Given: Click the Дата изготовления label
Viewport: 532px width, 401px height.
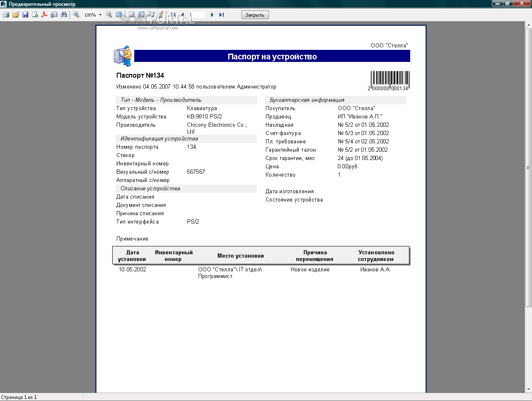Looking at the screenshot, I should [x=290, y=191].
